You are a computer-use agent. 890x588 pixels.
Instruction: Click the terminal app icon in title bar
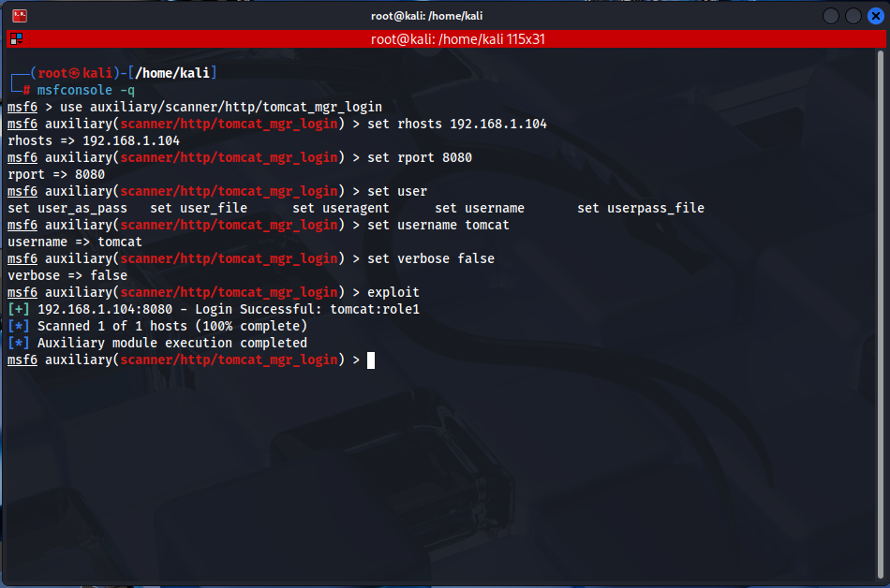click(x=20, y=16)
